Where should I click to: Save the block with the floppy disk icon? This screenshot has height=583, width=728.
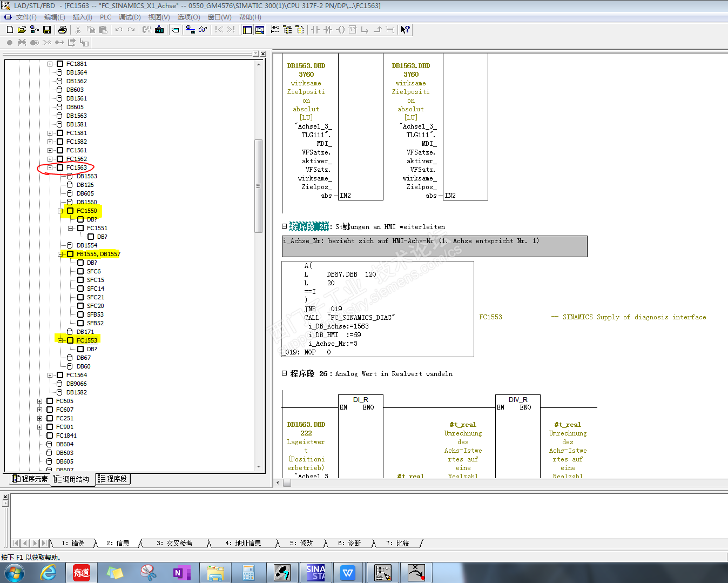click(47, 30)
